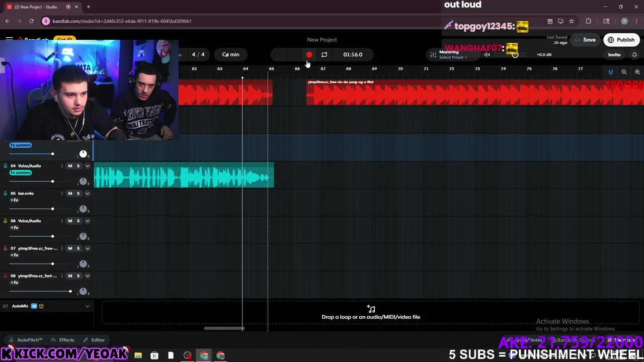Expand track 04 Voice/Audio chevron
The width and height of the screenshot is (644, 362).
coord(87,166)
